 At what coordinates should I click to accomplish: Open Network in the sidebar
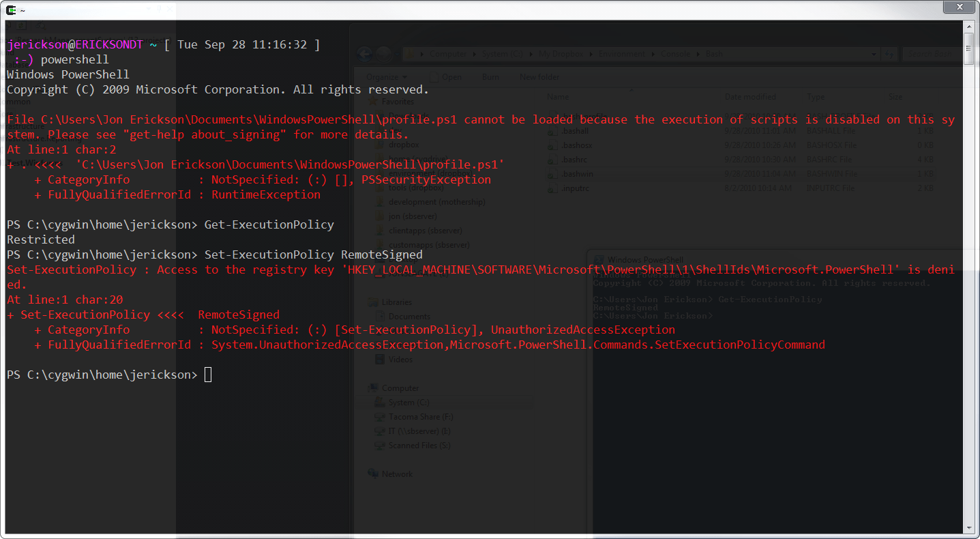(396, 474)
